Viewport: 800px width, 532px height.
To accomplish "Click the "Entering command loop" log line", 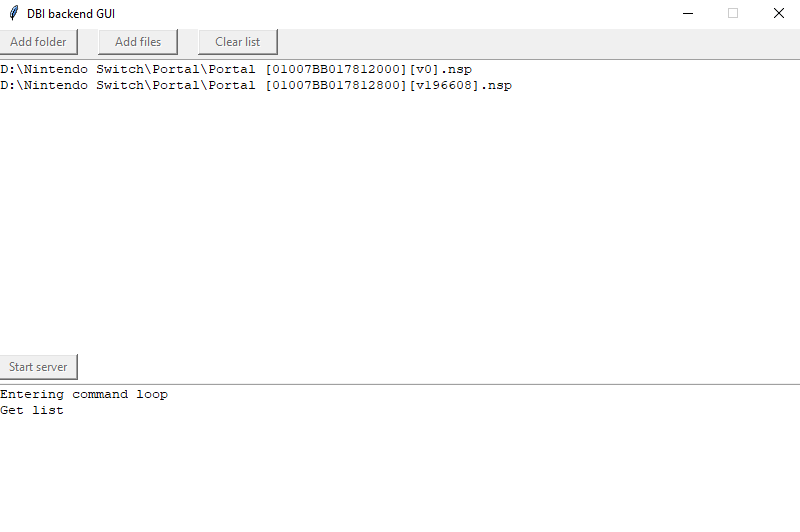I will tap(84, 394).
